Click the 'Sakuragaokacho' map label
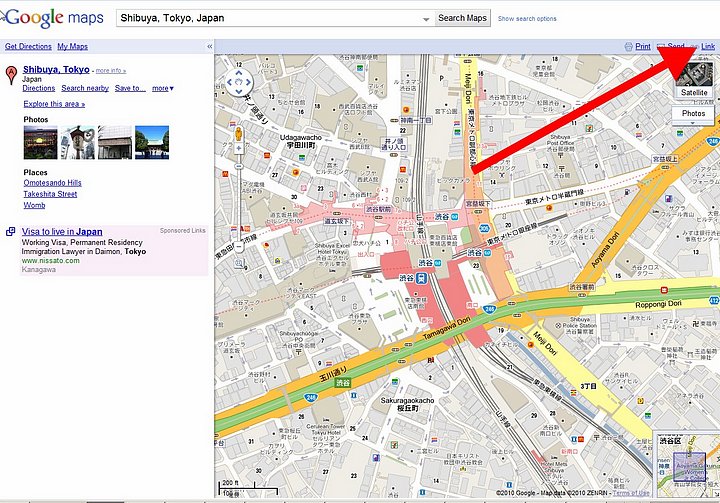Viewport: 720px width, 503px height. tap(407, 400)
